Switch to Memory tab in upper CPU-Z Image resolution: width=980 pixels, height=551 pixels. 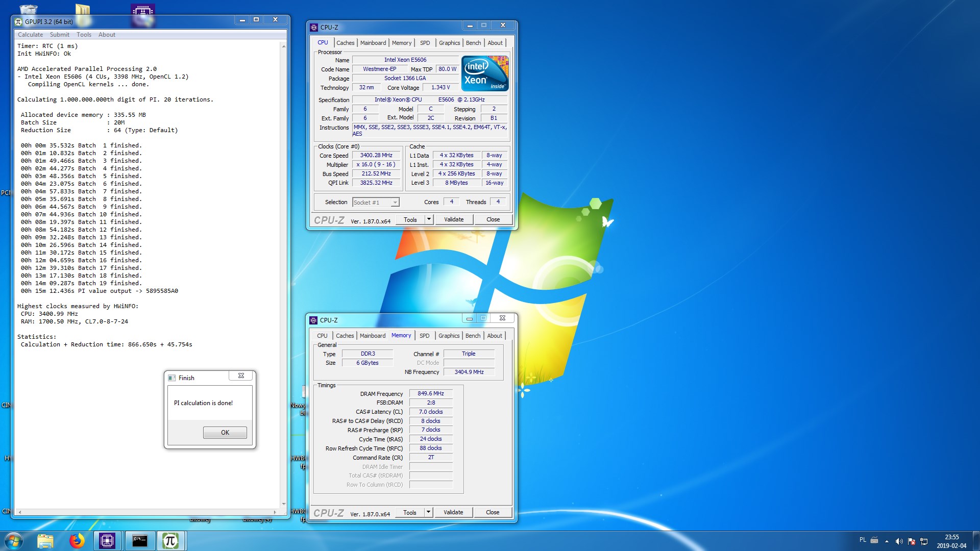tap(402, 43)
